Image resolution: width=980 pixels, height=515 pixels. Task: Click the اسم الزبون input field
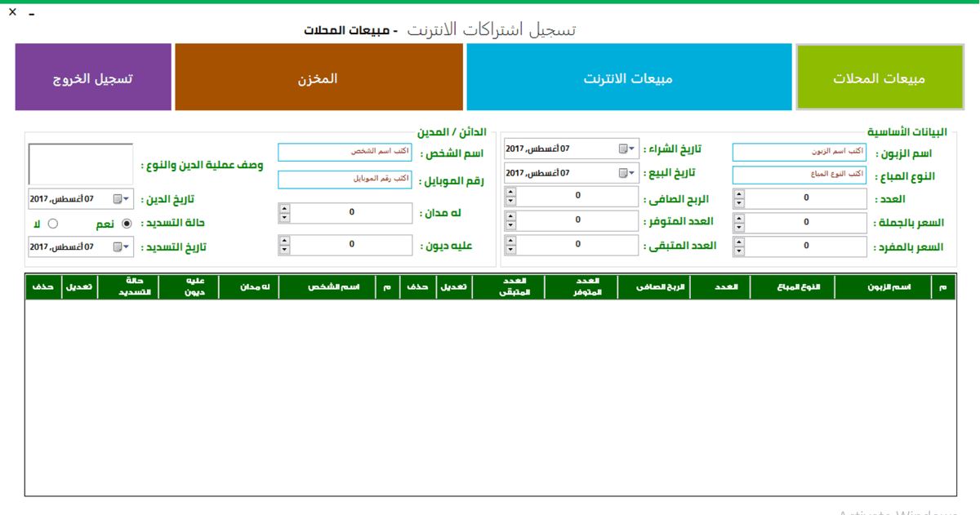click(799, 152)
